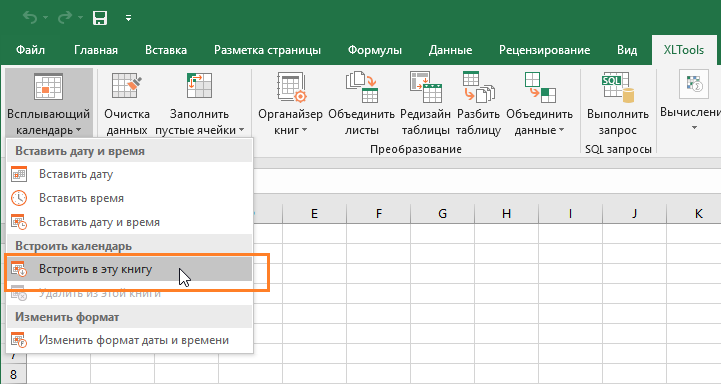Image resolution: width=721 pixels, height=384 pixels.
Task: Switch to the Вид tab
Action: (627, 50)
